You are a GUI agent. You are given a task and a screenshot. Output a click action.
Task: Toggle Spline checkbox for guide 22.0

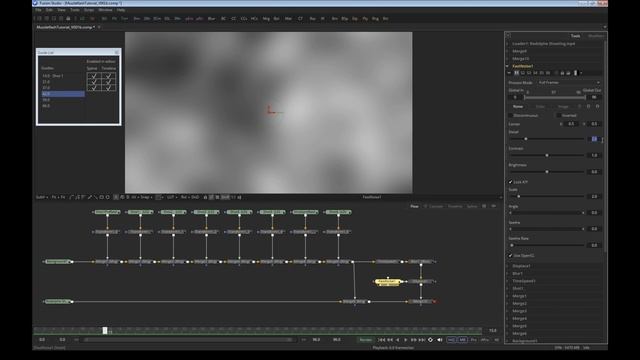click(94, 82)
